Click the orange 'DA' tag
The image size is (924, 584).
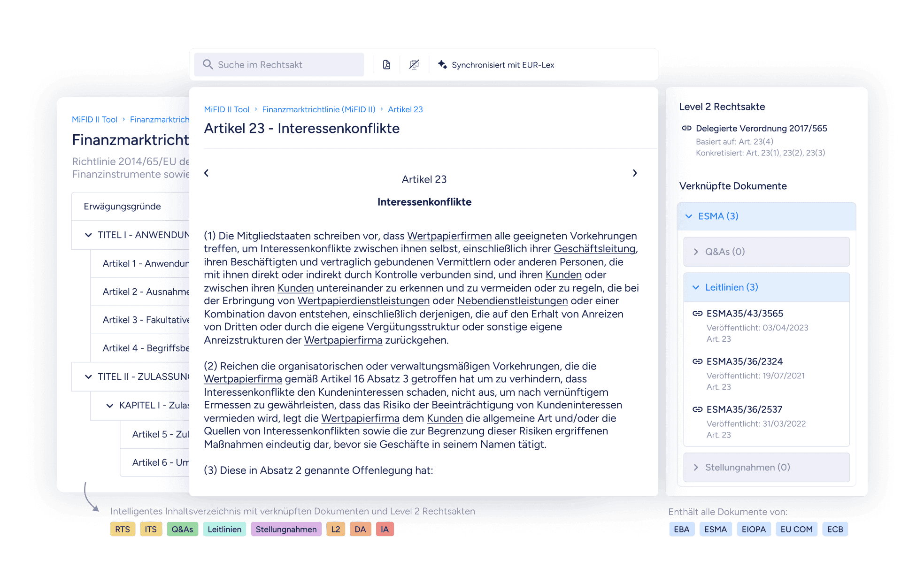(360, 529)
